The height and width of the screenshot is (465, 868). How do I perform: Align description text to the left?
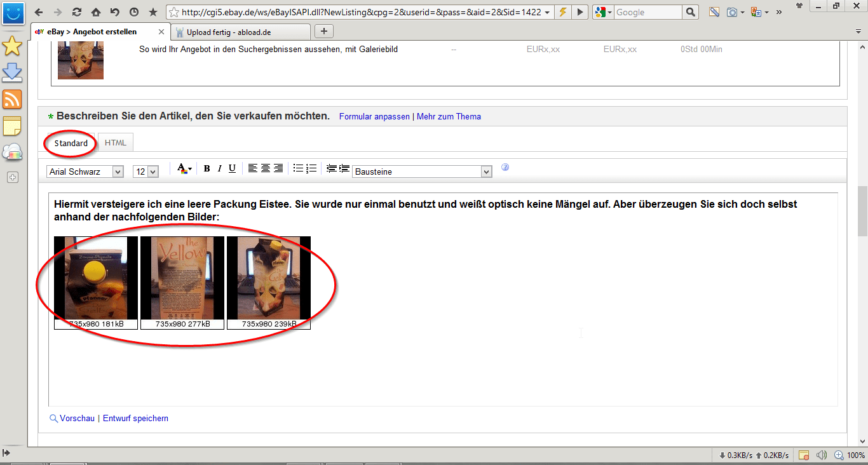click(x=253, y=168)
